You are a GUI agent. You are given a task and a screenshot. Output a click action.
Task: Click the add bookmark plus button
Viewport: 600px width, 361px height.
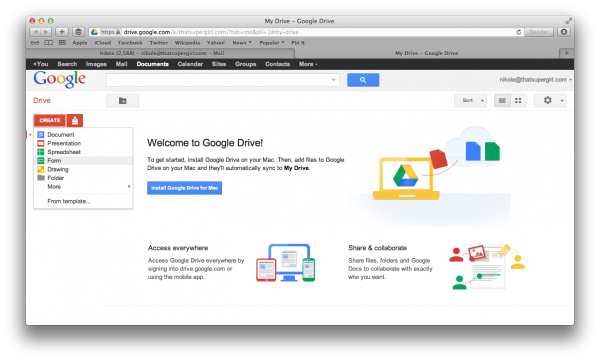pos(62,32)
